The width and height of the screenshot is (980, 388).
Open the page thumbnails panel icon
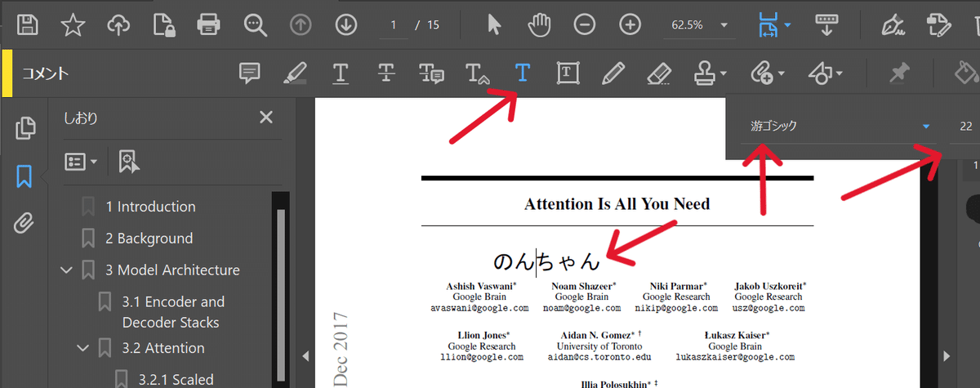coord(24,127)
